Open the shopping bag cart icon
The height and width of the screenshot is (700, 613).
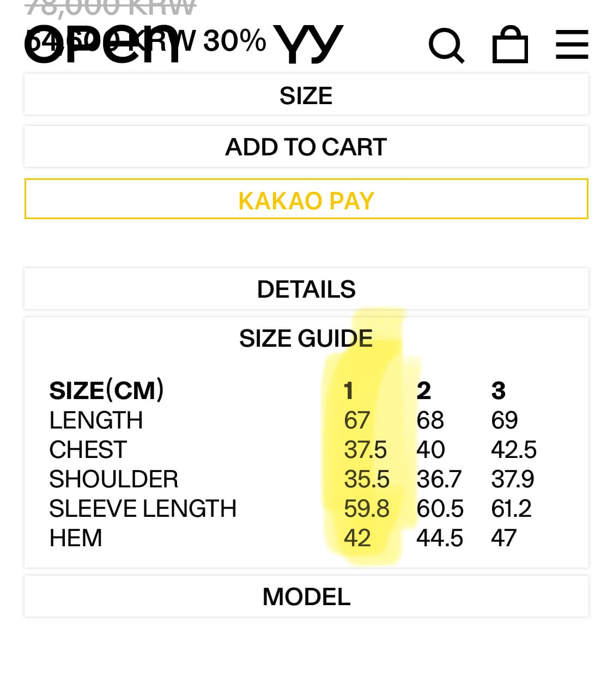coord(510,45)
